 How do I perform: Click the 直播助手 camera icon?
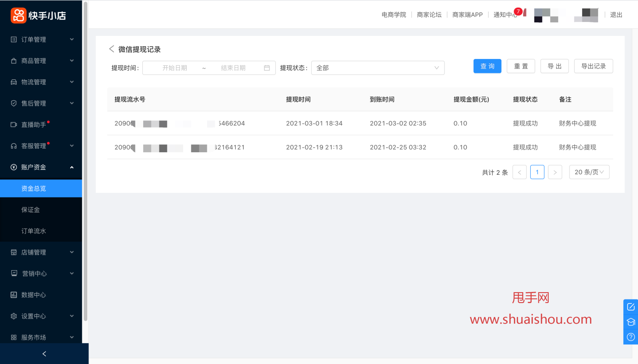coord(14,125)
